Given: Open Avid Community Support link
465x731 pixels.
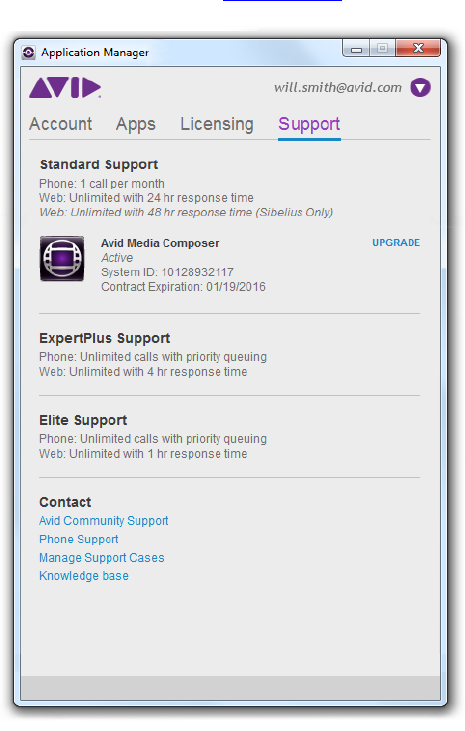Looking at the screenshot, I should 104,521.
